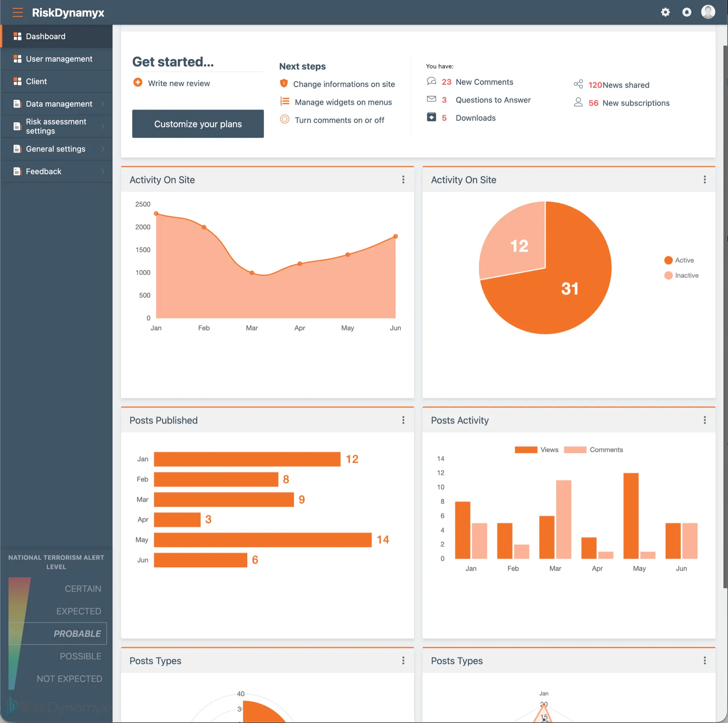Image resolution: width=728 pixels, height=723 pixels.
Task: Click the plus icon beside Write new review
Action: click(138, 83)
